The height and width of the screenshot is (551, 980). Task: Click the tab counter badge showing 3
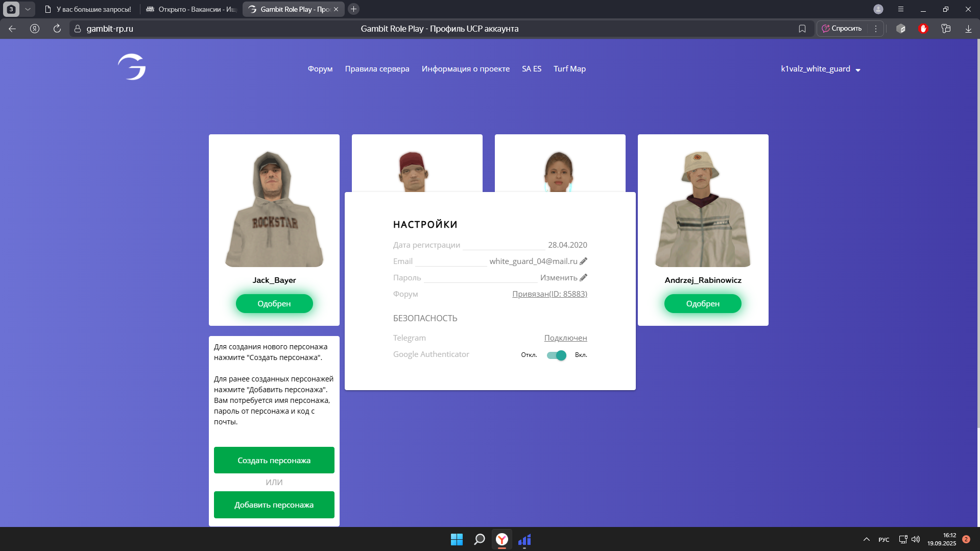point(11,9)
